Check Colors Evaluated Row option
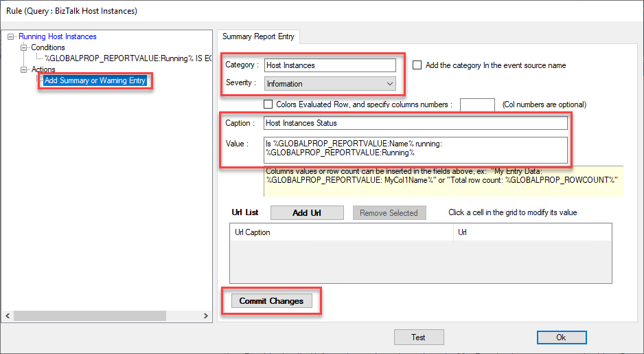This screenshot has height=354, width=644. coord(268,104)
